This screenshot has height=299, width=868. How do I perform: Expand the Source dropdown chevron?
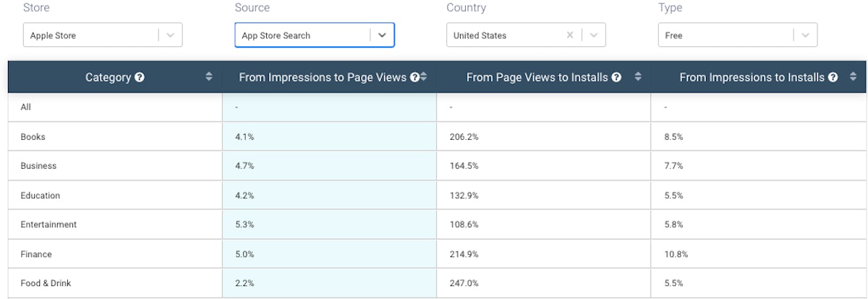click(x=382, y=35)
